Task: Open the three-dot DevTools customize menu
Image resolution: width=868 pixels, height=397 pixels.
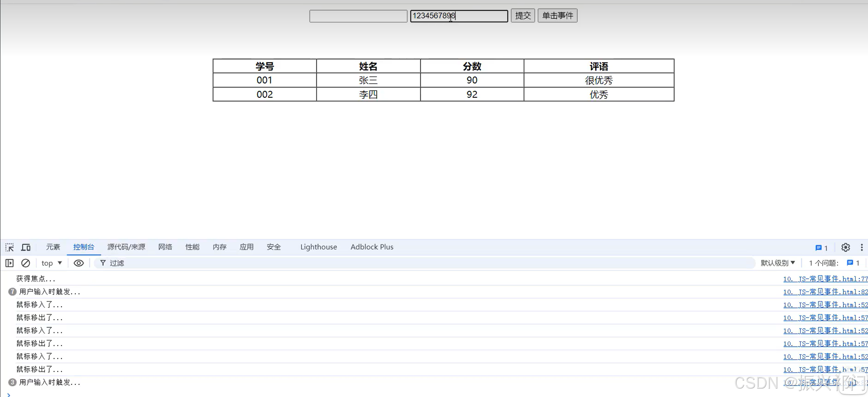Action: pyautogui.click(x=862, y=247)
